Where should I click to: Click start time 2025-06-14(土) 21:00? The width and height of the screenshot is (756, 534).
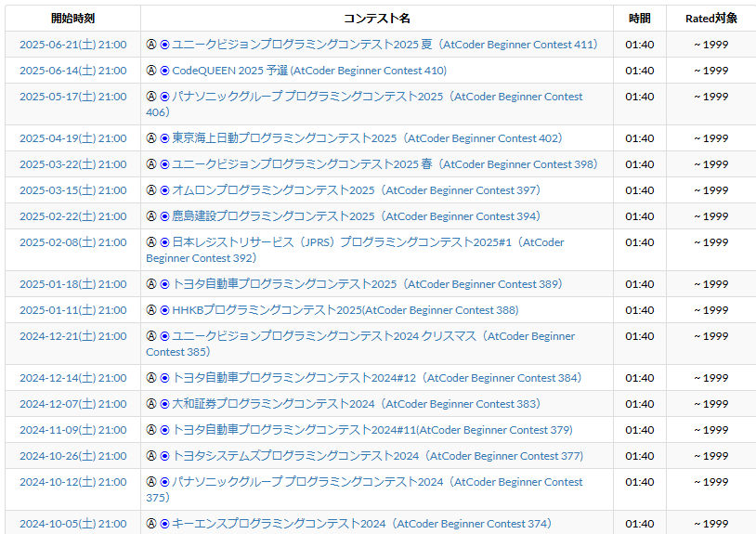[73, 71]
